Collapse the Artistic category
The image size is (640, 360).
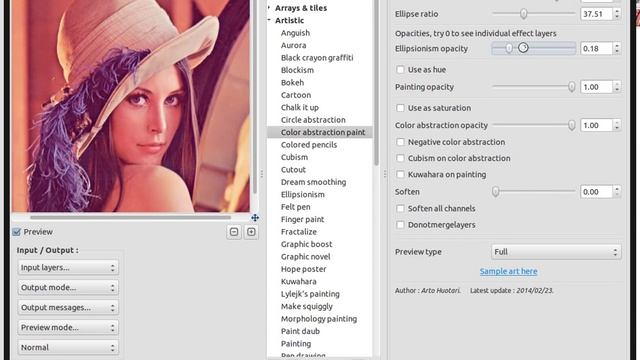[x=269, y=20]
